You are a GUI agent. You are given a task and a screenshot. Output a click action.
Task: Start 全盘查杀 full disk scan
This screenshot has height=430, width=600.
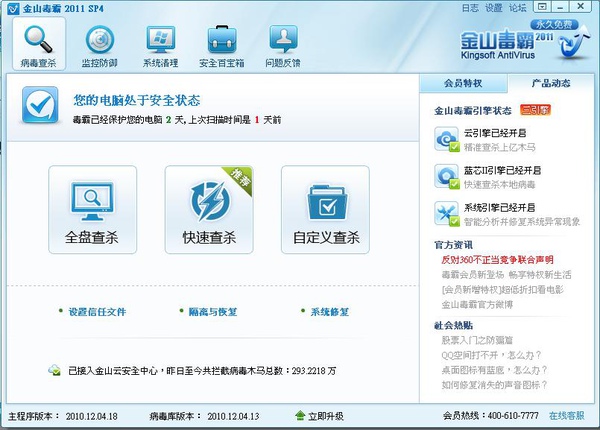tap(92, 210)
